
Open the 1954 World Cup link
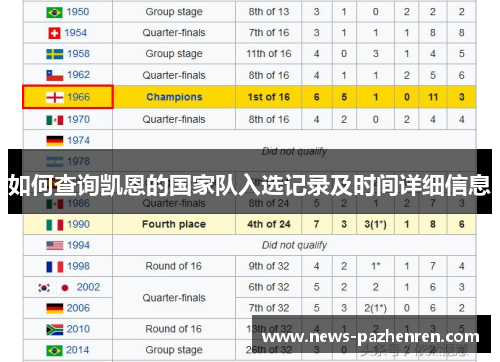(76, 33)
